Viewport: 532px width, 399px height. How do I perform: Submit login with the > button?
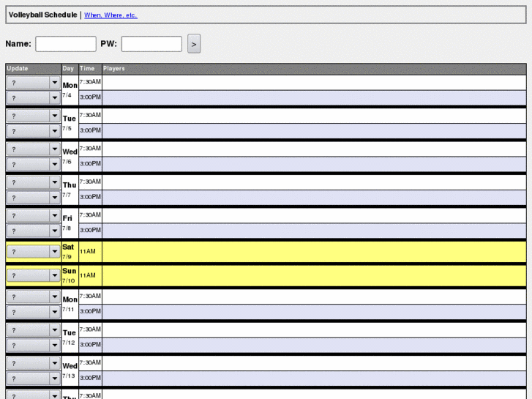tap(194, 44)
